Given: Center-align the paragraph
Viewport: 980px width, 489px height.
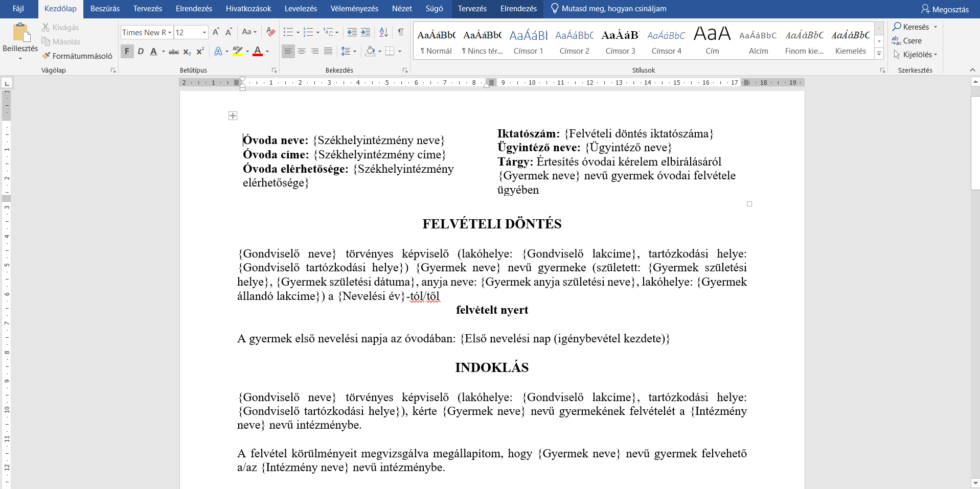Looking at the screenshot, I should click(302, 52).
